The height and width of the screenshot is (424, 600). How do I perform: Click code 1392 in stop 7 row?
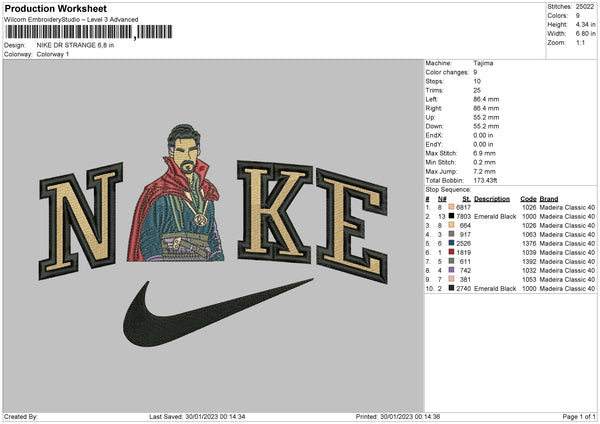pyautogui.click(x=529, y=261)
